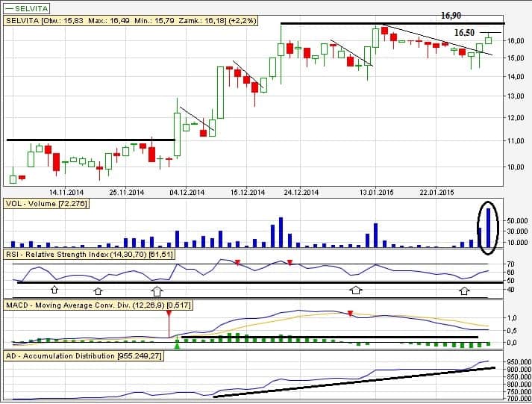Click the SELVITA legend tab at top-left
This screenshot has height=404, width=532.
(31, 7)
